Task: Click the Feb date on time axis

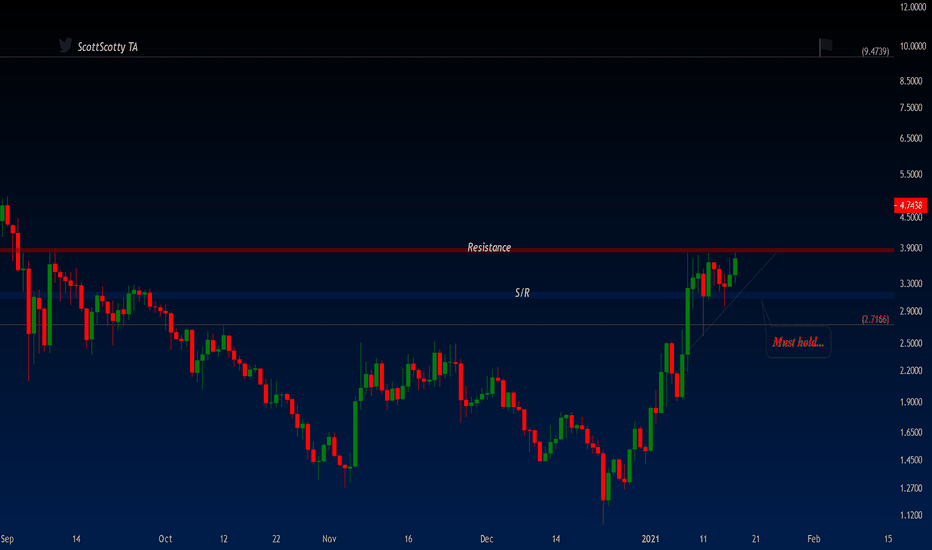Action: click(x=814, y=539)
